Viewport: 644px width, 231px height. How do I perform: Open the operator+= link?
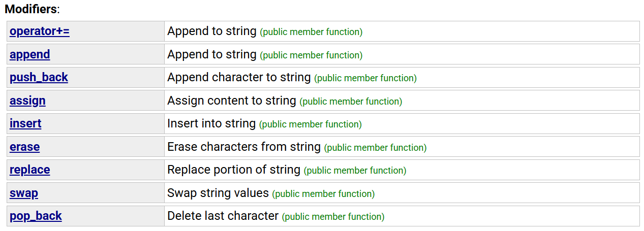40,31
